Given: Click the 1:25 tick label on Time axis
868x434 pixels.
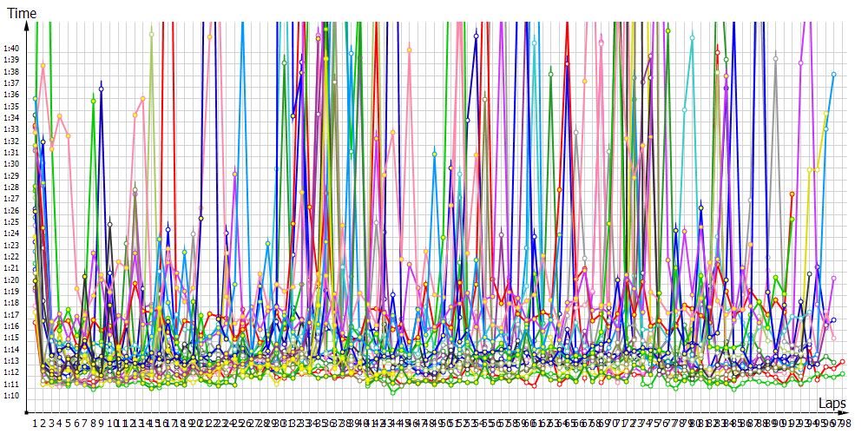Looking at the screenshot, I should (10, 221).
